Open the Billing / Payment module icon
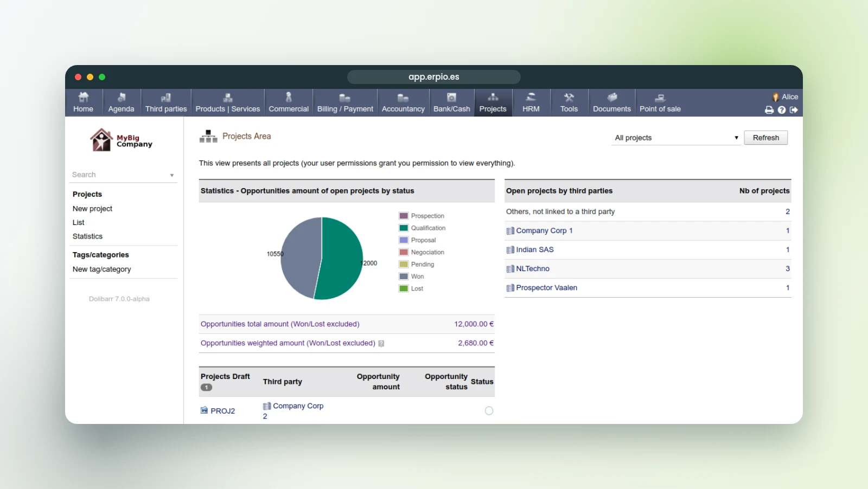This screenshot has height=489, width=868. tap(345, 98)
